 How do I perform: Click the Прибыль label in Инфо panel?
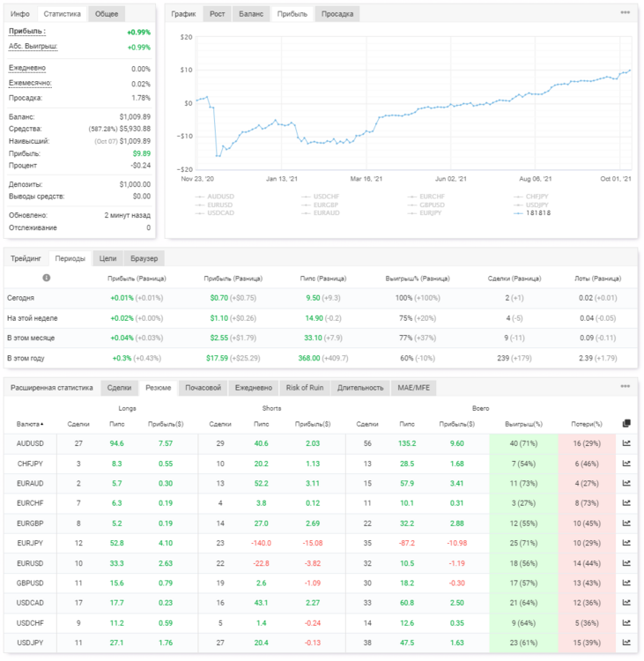point(27,32)
